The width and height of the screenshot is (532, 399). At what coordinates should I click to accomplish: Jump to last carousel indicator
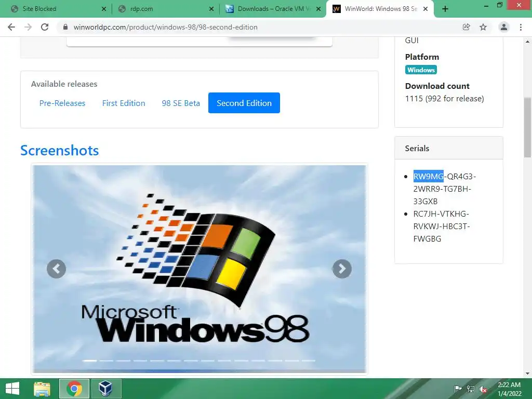(309, 361)
